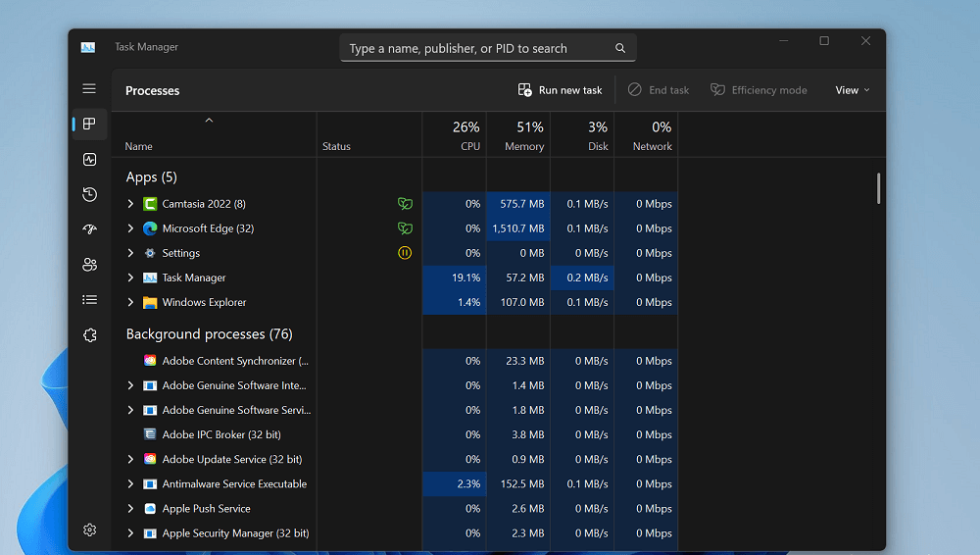Sort by the Network column header
Image resolution: width=980 pixels, height=555 pixels.
[646, 134]
